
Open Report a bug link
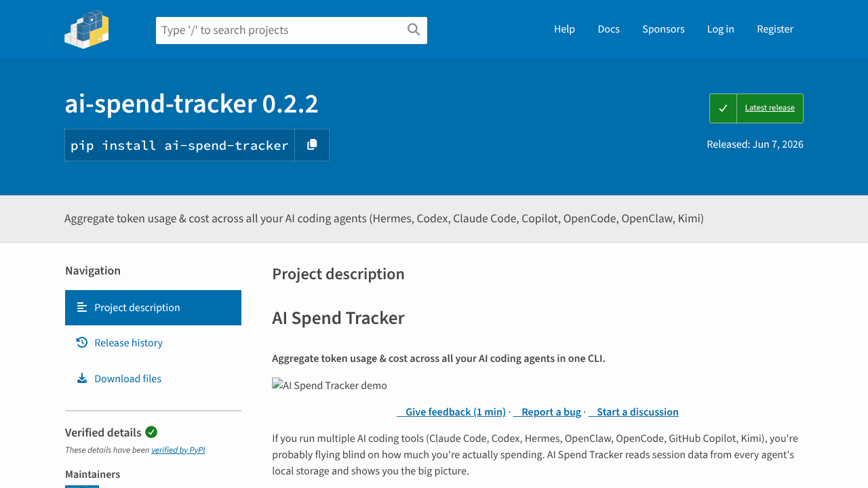(547, 412)
